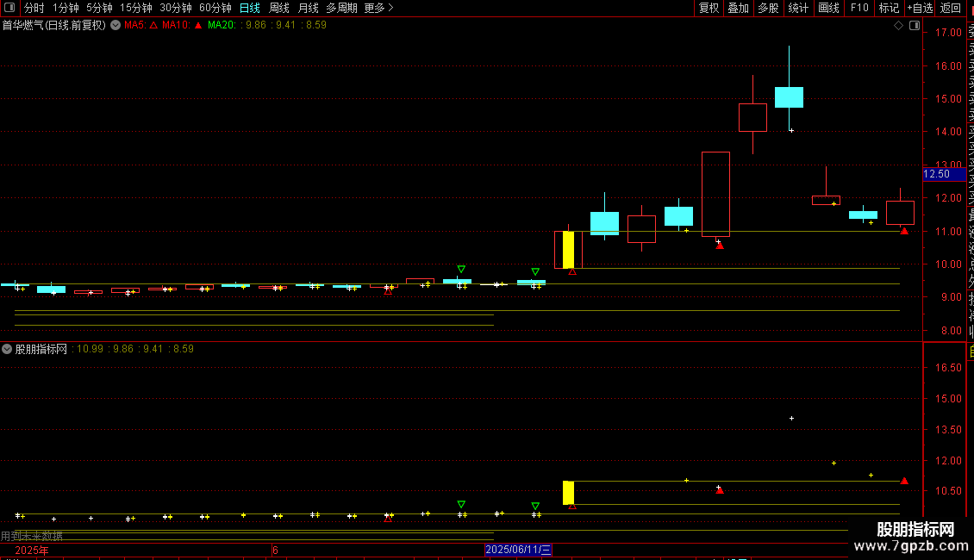The height and width of the screenshot is (560, 974).
Task: Click the diamond icon in chart corner
Action: 898,26
